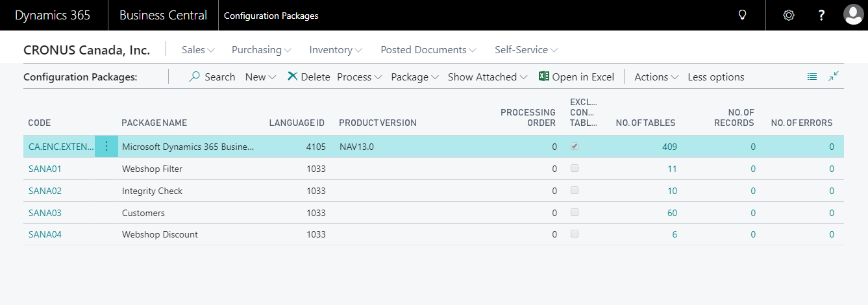The width and height of the screenshot is (868, 305).
Task: Click the Excel icon to open in Excel
Action: pos(544,77)
